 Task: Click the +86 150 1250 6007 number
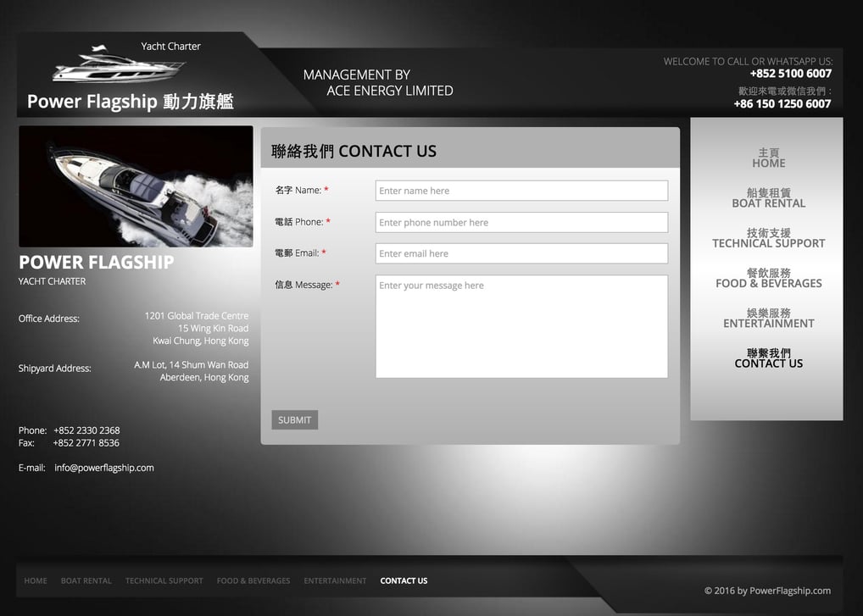tap(782, 104)
